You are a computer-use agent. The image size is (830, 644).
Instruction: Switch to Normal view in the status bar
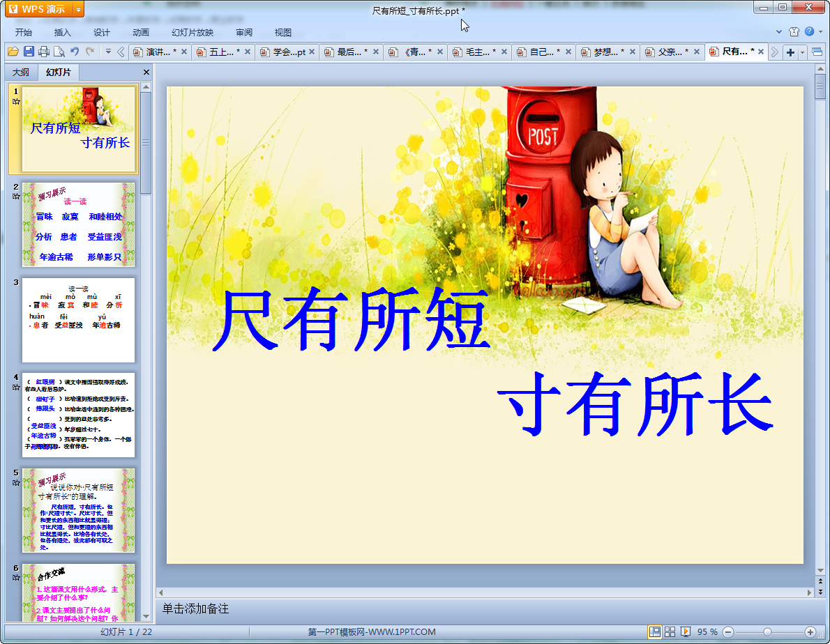coord(655,632)
